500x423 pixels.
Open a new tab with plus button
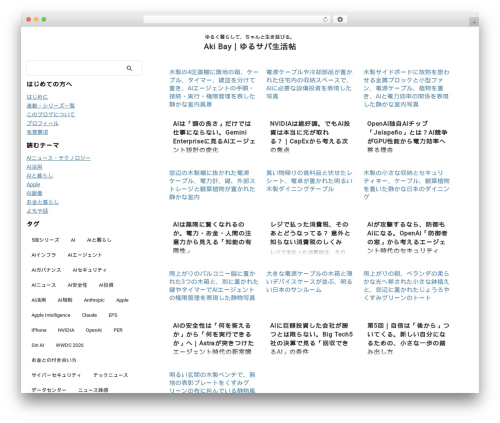[x=474, y=22]
